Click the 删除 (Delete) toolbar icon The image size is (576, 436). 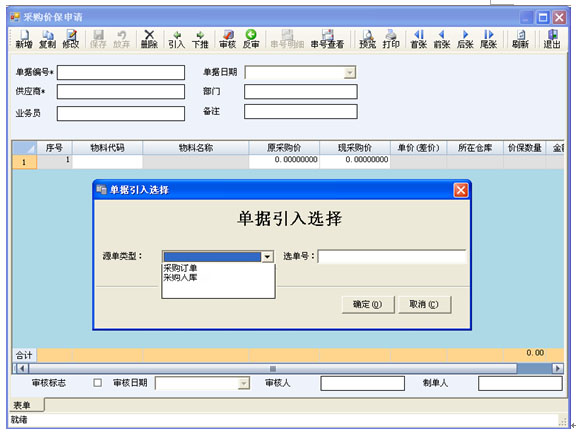(149, 39)
